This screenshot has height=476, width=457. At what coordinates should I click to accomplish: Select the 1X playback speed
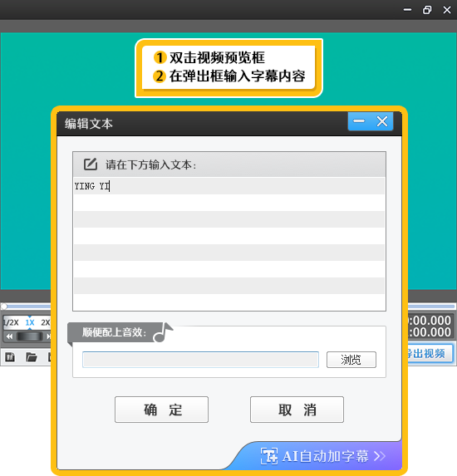point(30,322)
